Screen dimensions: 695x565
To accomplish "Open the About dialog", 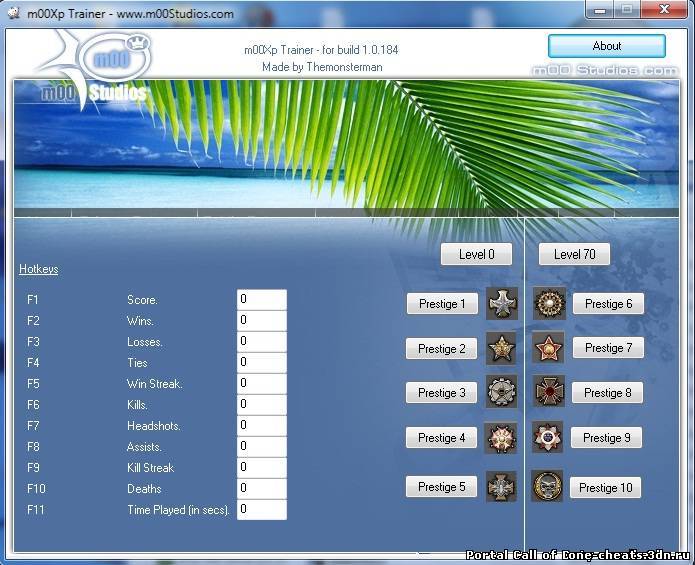I will [x=607, y=46].
